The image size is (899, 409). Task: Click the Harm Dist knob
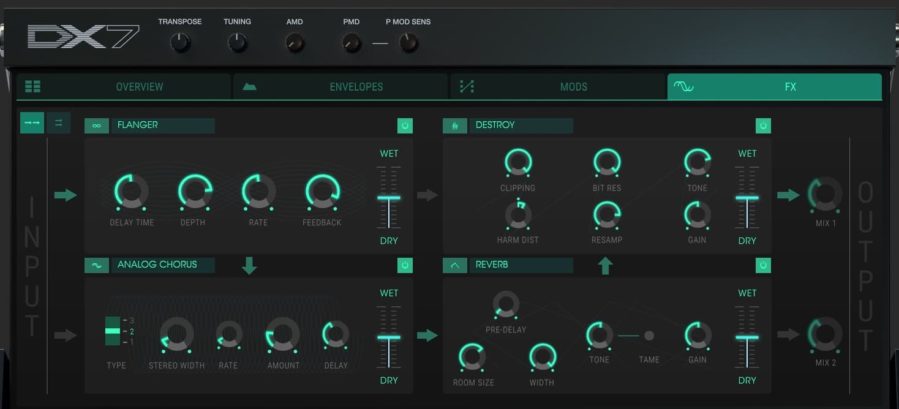point(518,215)
